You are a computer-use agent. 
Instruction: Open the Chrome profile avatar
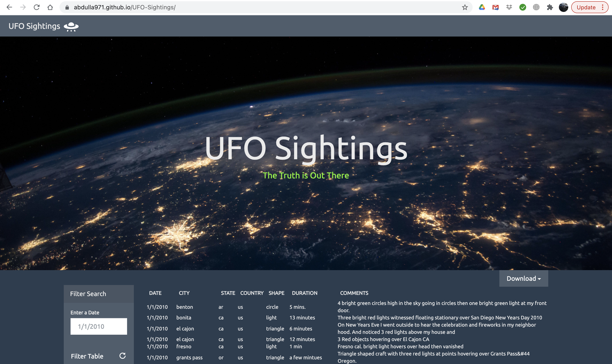coord(563,7)
